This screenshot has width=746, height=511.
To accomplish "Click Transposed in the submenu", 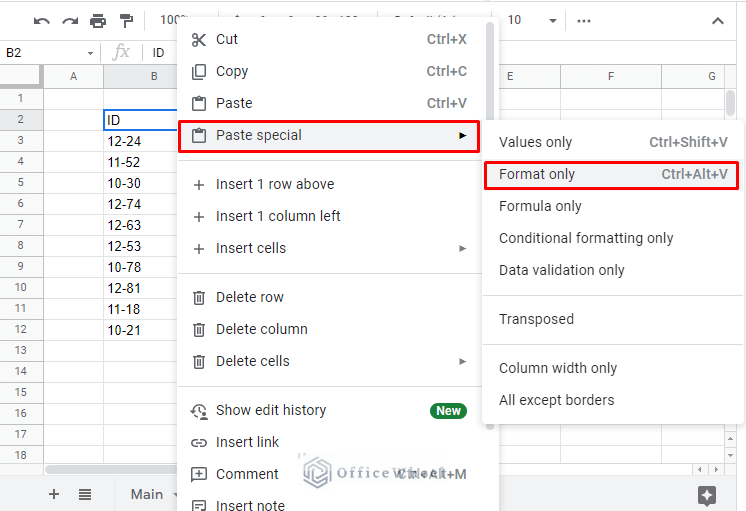I will pyautogui.click(x=537, y=319).
